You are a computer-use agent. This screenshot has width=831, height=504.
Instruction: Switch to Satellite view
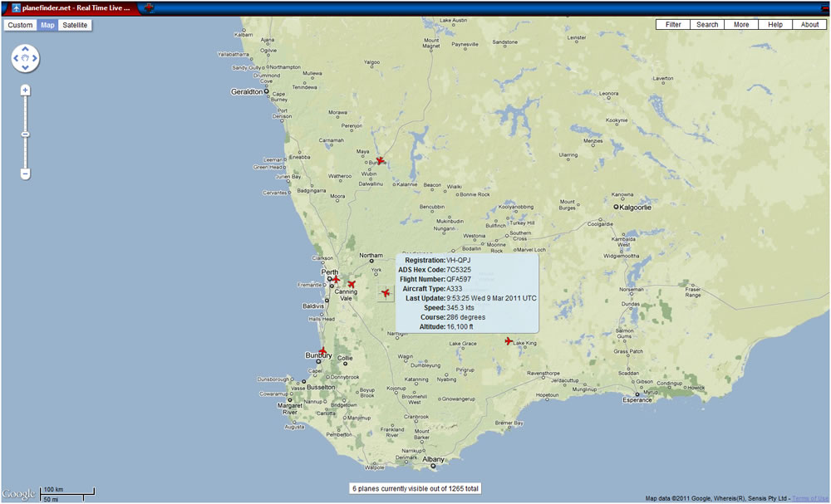pos(75,25)
